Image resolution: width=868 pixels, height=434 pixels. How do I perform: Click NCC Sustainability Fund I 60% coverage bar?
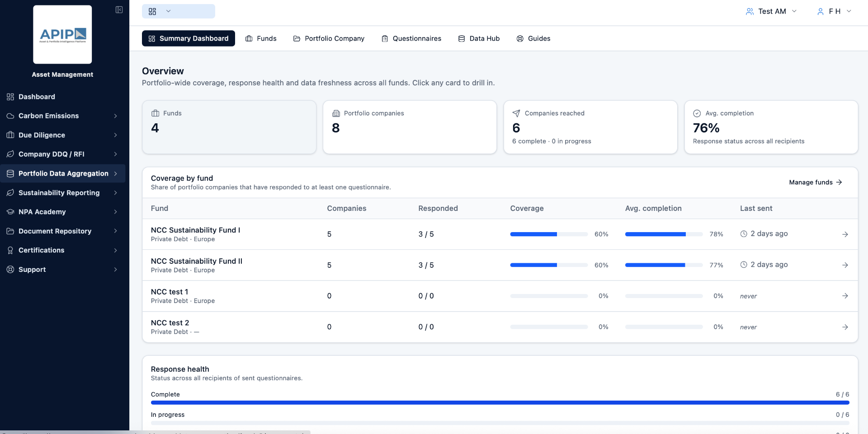pos(549,234)
